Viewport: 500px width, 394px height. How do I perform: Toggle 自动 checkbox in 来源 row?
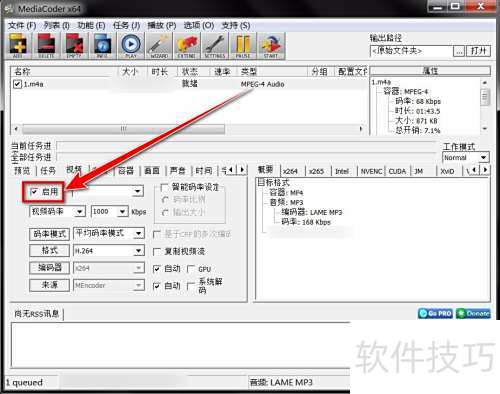point(156,286)
